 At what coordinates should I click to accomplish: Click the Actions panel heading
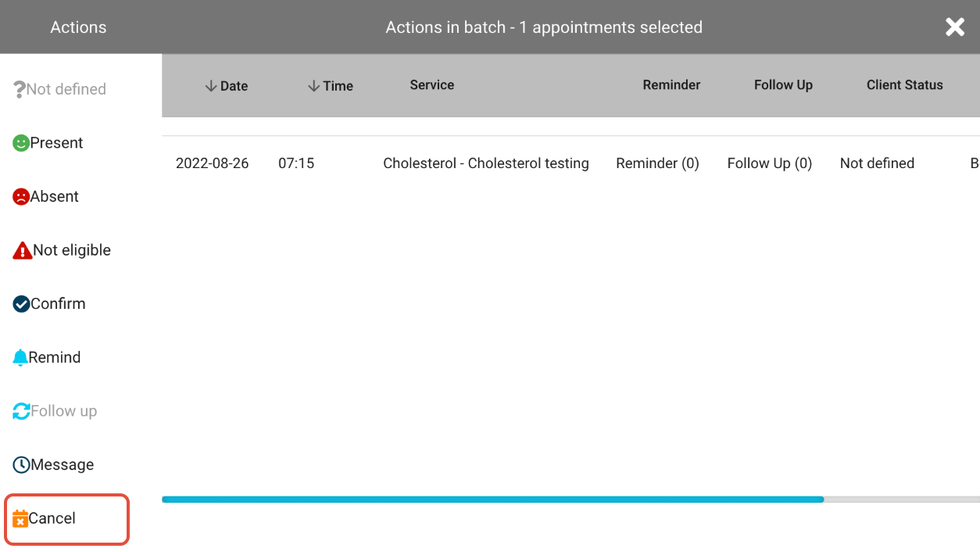78,27
